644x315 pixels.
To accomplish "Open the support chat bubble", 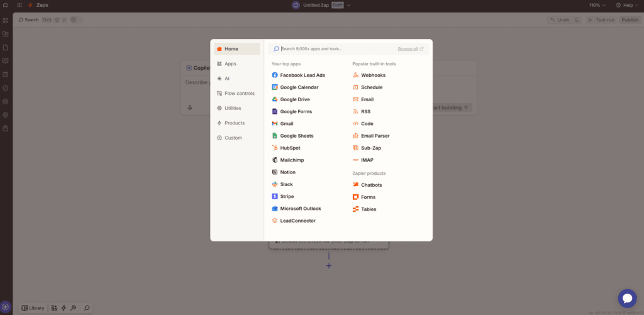I will tap(627, 299).
